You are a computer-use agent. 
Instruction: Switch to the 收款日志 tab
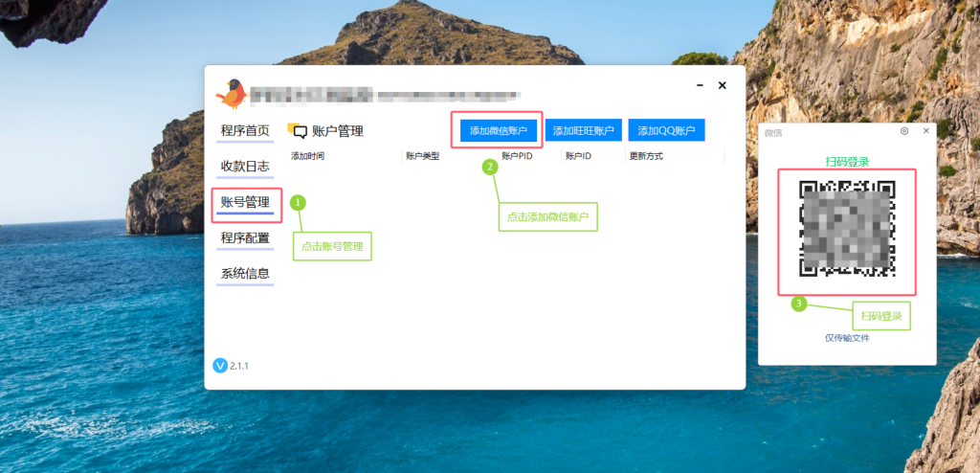(245, 167)
